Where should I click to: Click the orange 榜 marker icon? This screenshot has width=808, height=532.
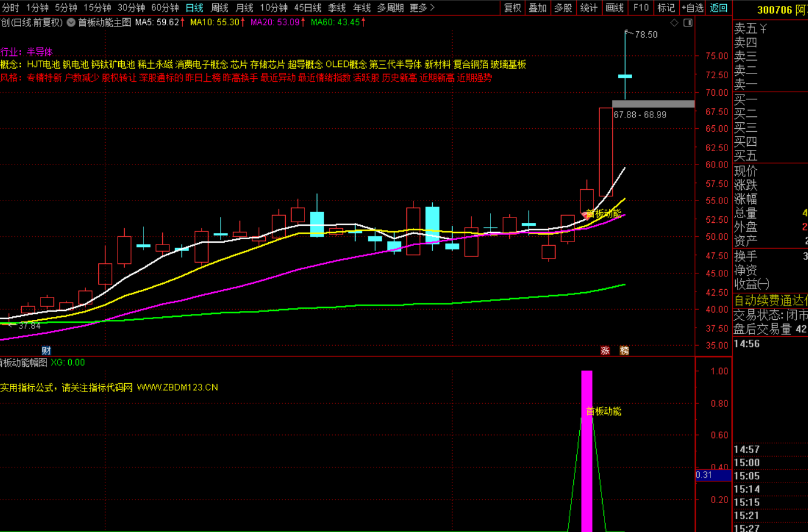[625, 350]
